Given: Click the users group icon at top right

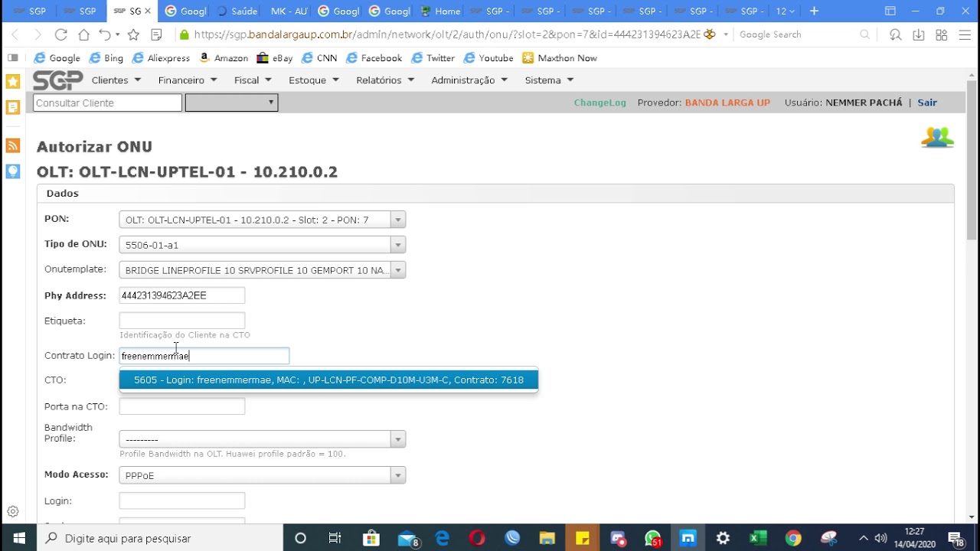Looking at the screenshot, I should (937, 138).
